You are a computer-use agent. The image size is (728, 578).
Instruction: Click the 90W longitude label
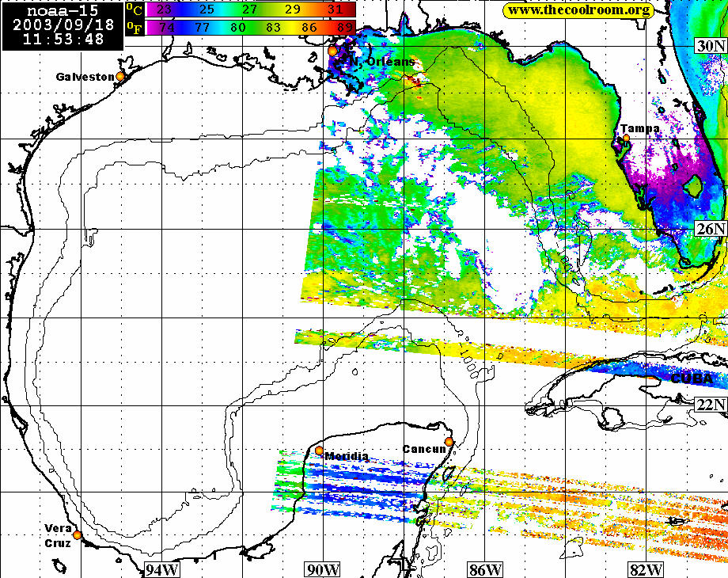pos(323,569)
